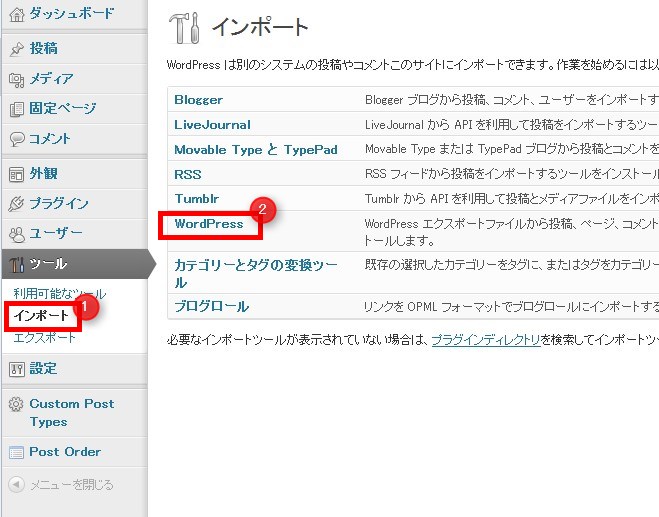Screen dimensions: 659x517
Task: Click the appearance icon beside 外観
Action: [17, 174]
